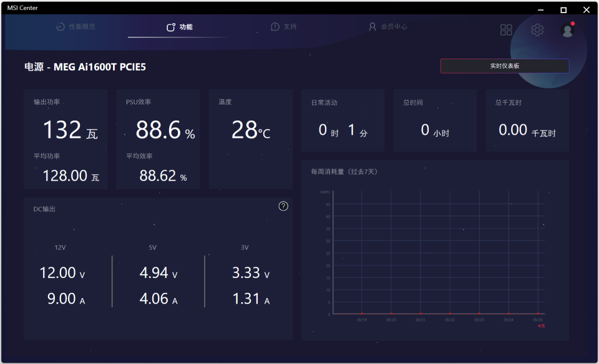Open the 性能概览 tab
The image size is (599, 364).
click(75, 27)
